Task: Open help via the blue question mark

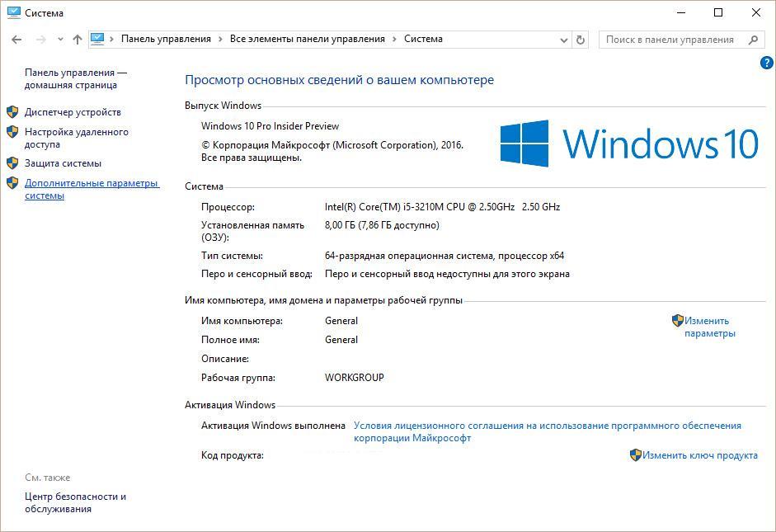Action: (x=767, y=63)
